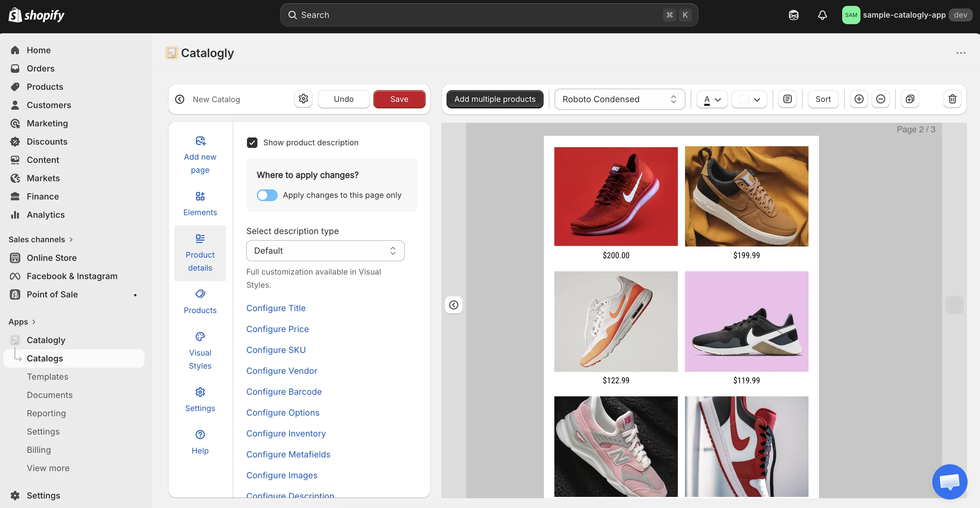Open notifications bell icon

[823, 15]
